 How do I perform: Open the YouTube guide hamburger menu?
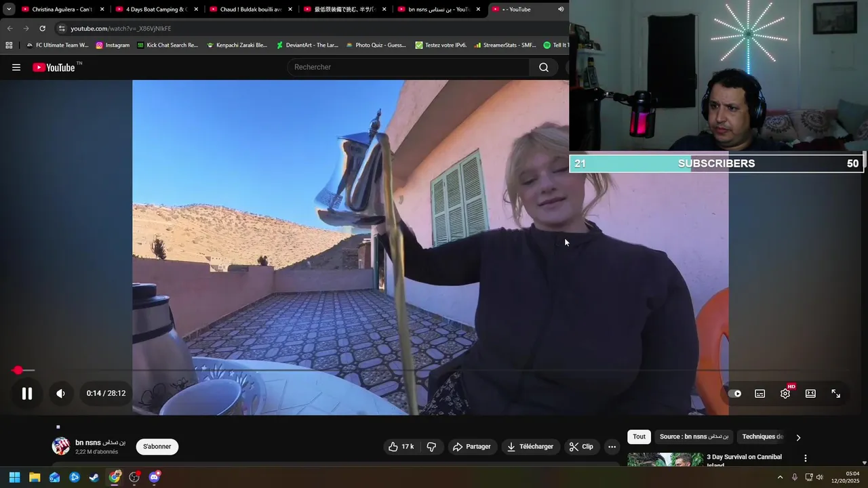tap(16, 67)
